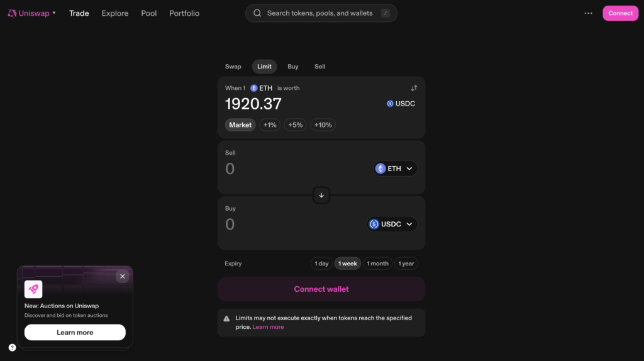Image resolution: width=644 pixels, height=361 pixels.
Task: Follow the Learn more link in limits warning
Action: 268,327
